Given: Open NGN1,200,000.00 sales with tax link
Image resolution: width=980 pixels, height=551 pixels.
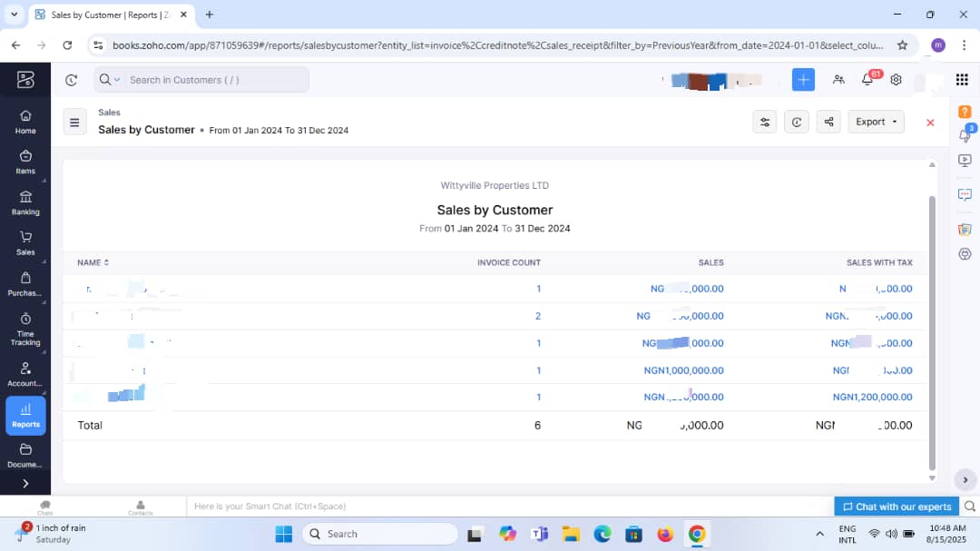Looking at the screenshot, I should pos(873,398).
